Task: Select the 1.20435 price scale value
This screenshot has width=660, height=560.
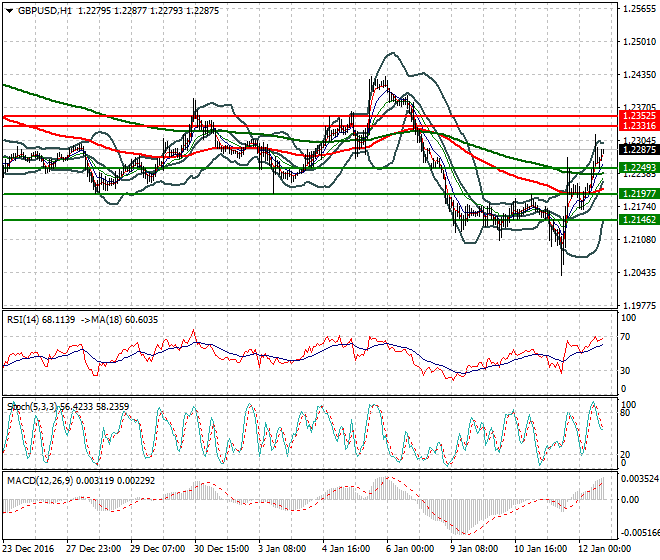Action: pyautogui.click(x=639, y=273)
